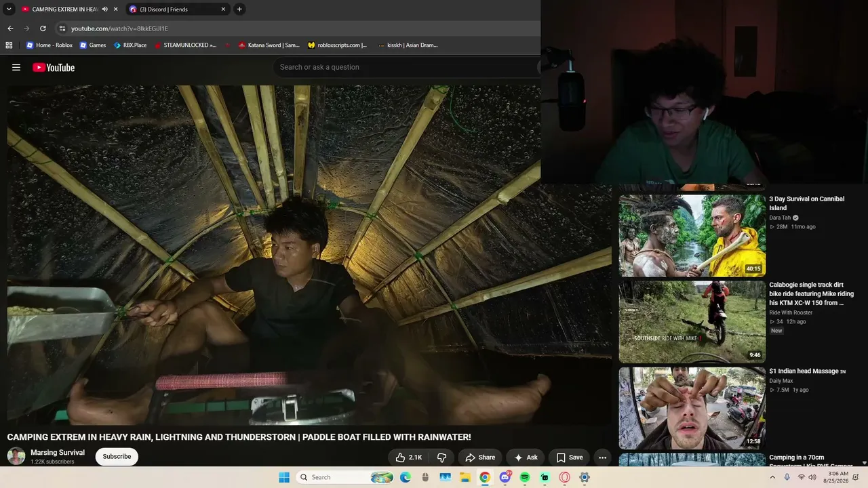Open the volume speaker tray icon
This screenshot has height=488, width=868.
(x=812, y=477)
